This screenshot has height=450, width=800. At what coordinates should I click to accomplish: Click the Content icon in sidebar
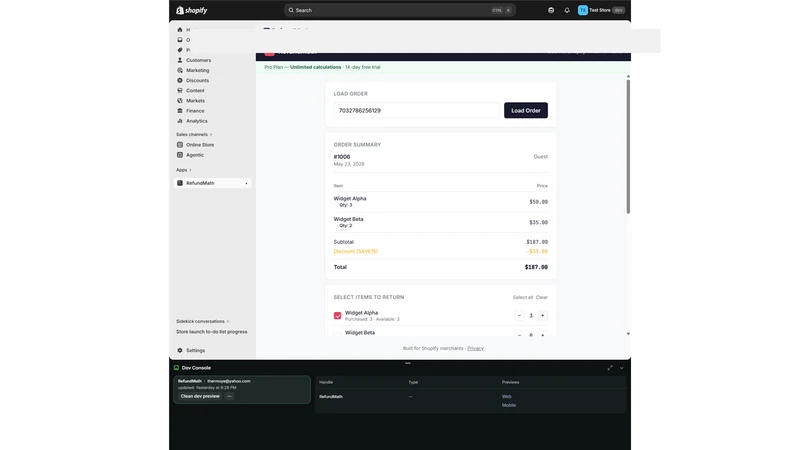click(180, 90)
